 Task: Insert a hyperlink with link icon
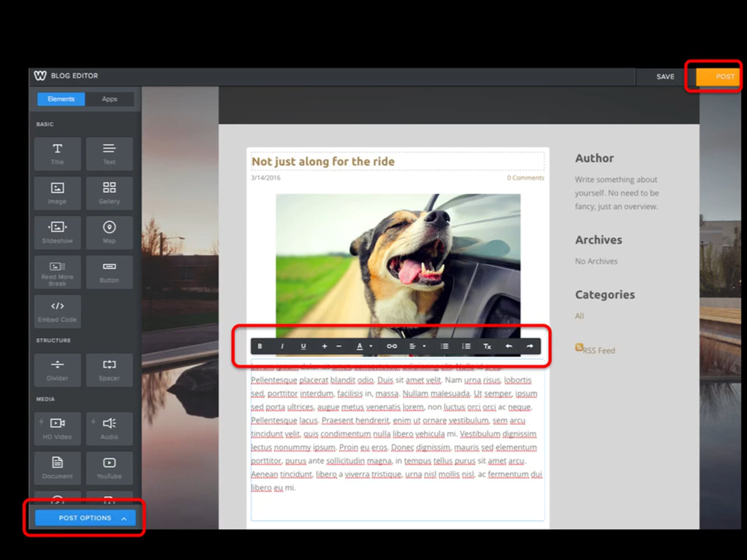pyautogui.click(x=392, y=346)
